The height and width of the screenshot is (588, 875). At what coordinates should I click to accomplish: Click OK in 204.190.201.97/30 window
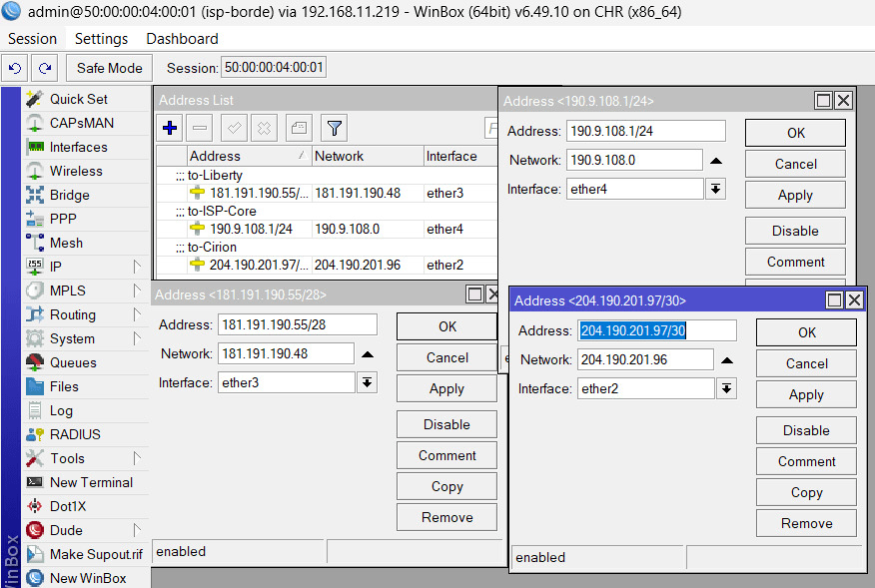pyautogui.click(x=806, y=332)
